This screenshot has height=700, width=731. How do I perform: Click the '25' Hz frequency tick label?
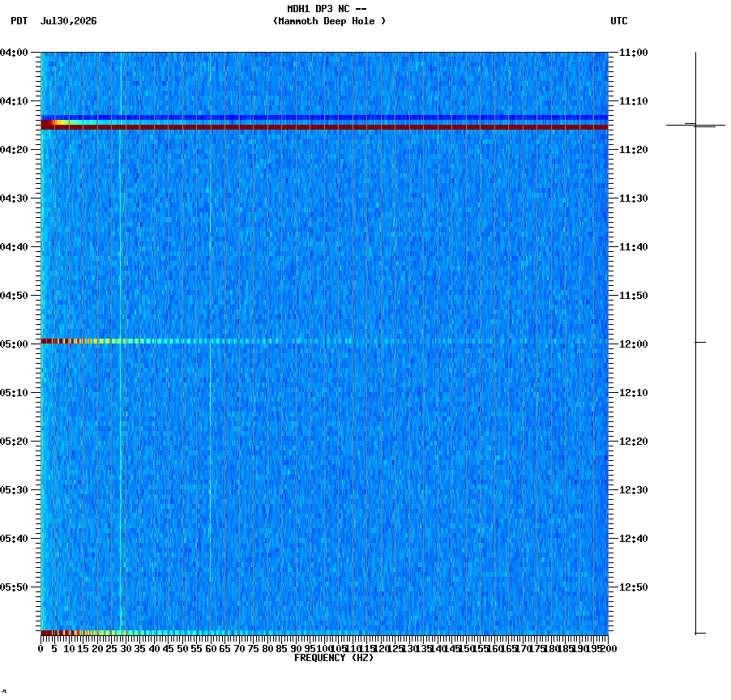point(111,649)
